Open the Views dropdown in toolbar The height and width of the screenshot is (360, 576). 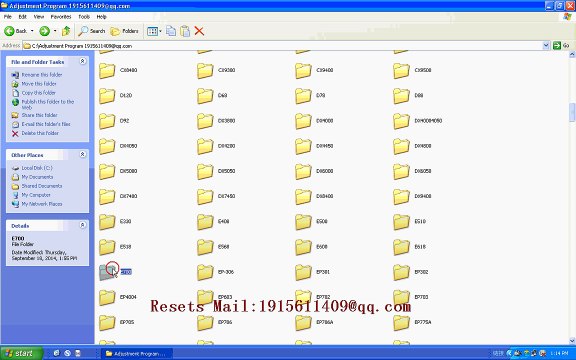[x=154, y=31]
